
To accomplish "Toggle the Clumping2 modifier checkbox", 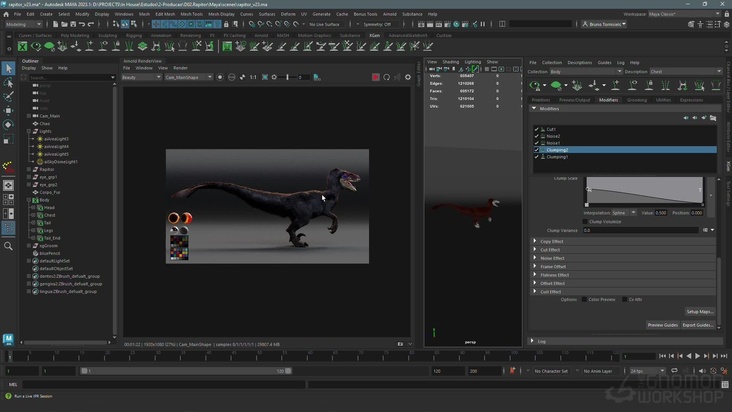I will (x=537, y=150).
